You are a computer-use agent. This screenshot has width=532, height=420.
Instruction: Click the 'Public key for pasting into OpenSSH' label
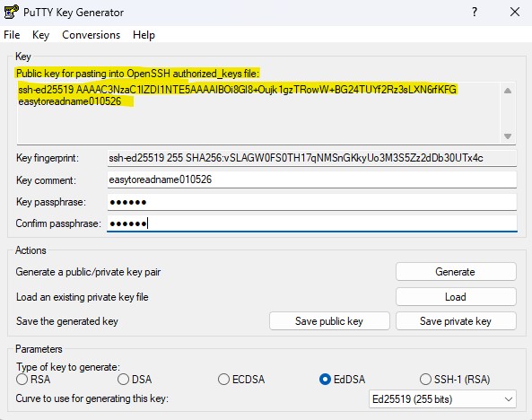tap(137, 74)
